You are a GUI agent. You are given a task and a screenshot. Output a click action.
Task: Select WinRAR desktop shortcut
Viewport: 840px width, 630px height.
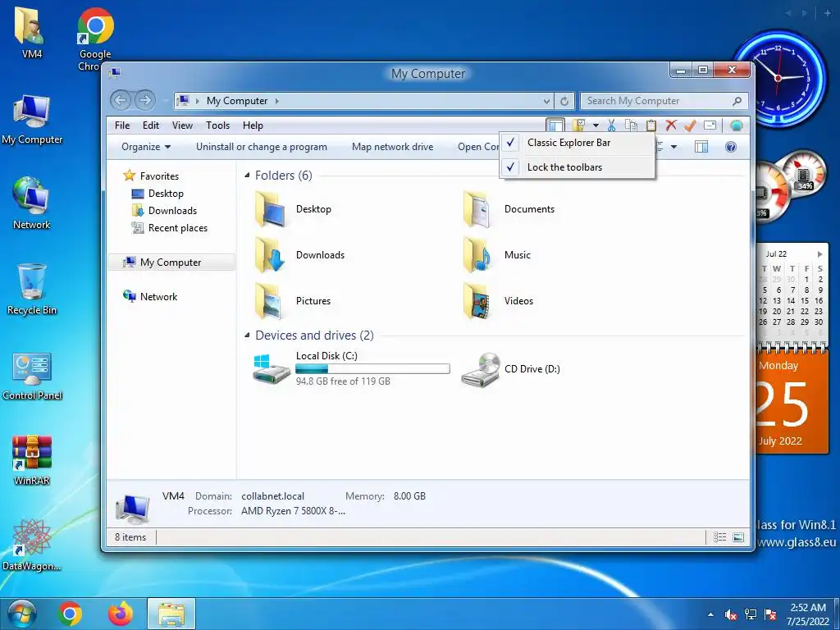coord(32,459)
